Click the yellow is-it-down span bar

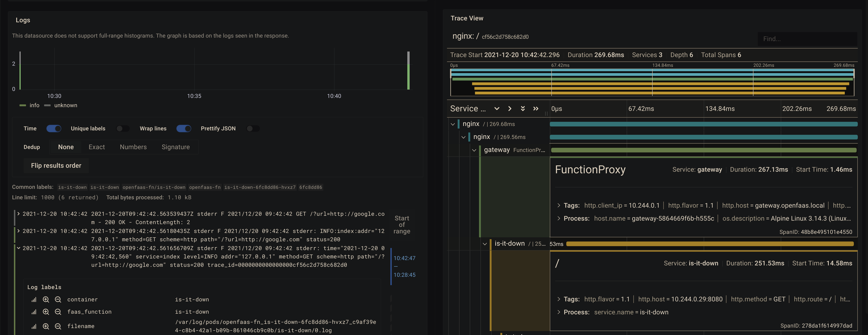710,244
